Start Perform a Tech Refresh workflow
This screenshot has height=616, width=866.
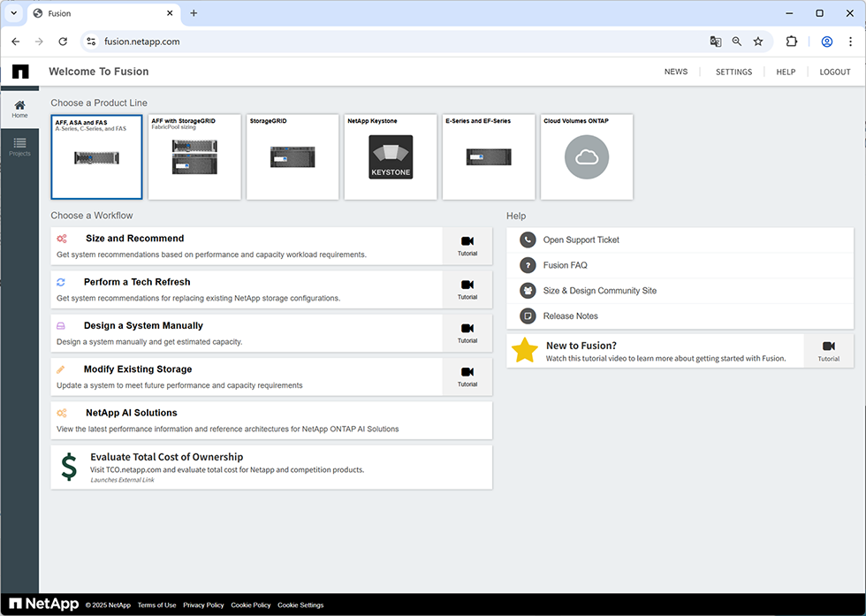tap(247, 290)
